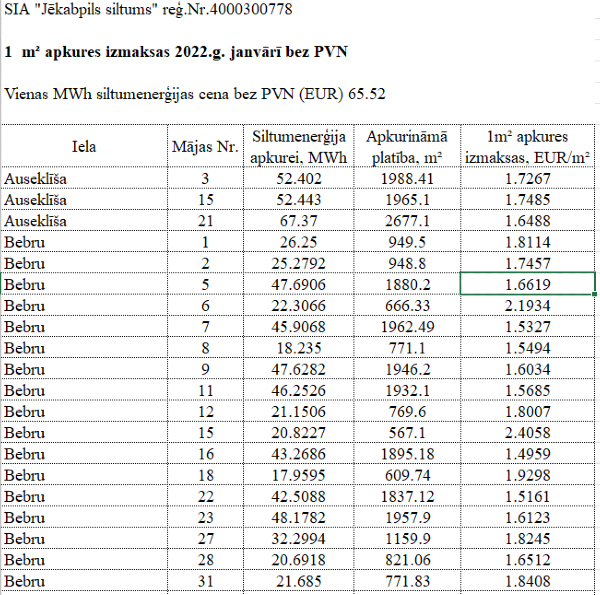
Task: Select cell with value 43.2686
Action: [298, 453]
